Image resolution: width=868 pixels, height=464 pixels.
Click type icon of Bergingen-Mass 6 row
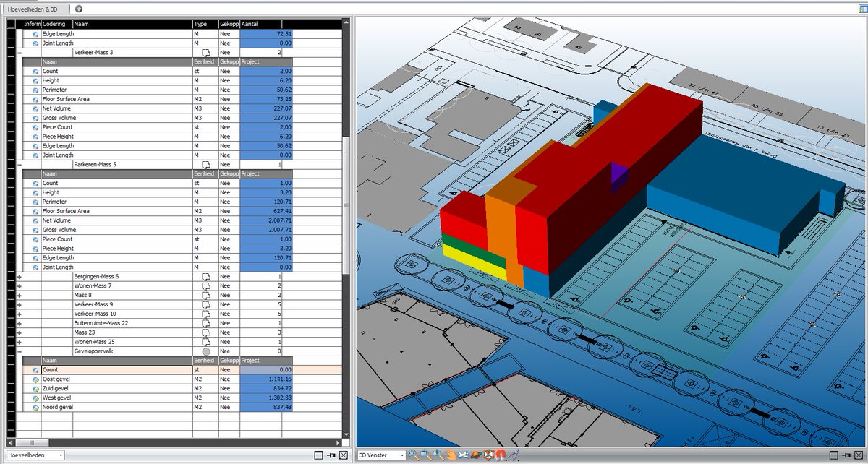pyautogui.click(x=206, y=276)
